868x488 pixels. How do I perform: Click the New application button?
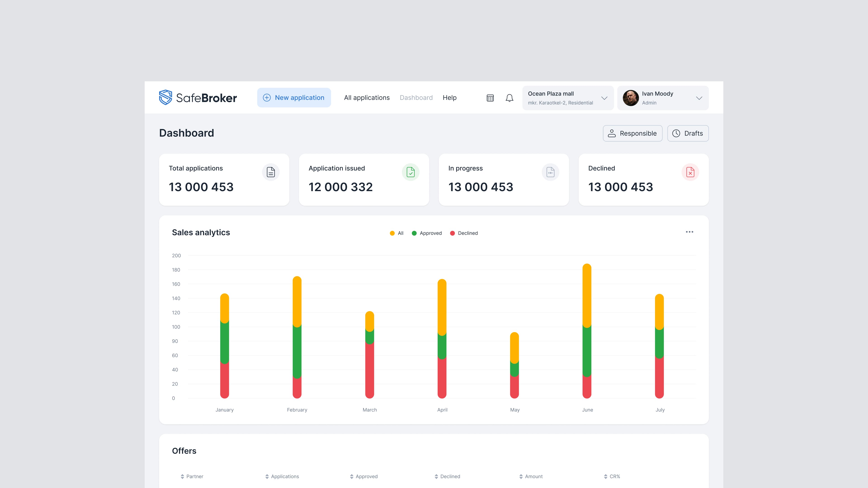pyautogui.click(x=294, y=98)
